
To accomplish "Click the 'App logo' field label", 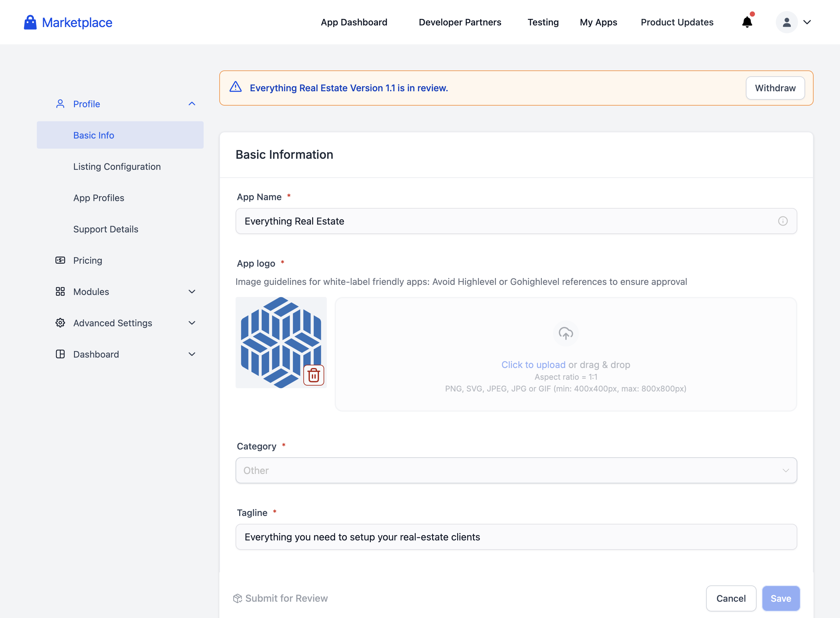I will pyautogui.click(x=256, y=264).
